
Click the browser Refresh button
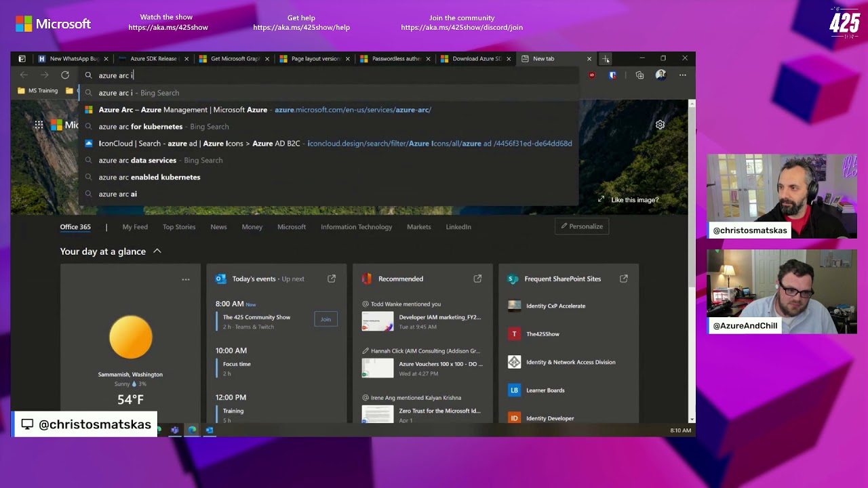[65, 75]
